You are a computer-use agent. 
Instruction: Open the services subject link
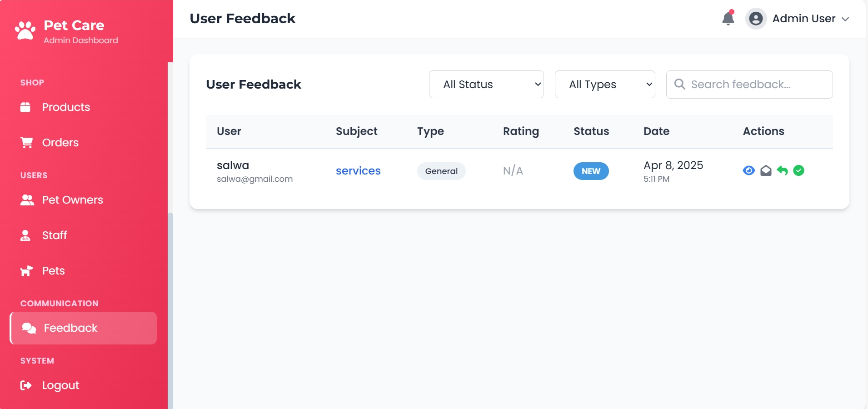(x=358, y=171)
